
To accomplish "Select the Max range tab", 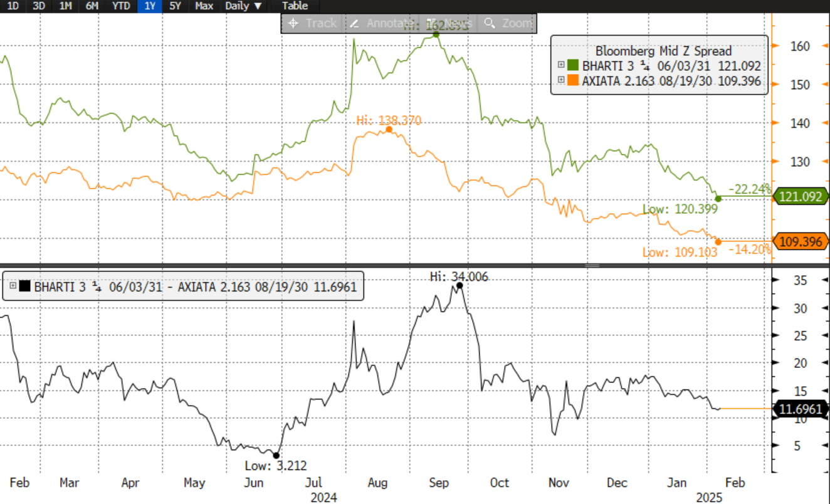I will coord(204,6).
